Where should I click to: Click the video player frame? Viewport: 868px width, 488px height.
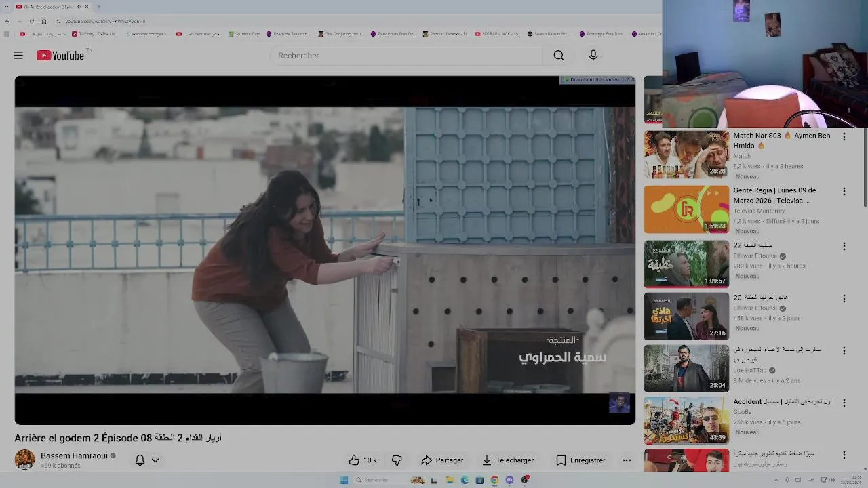325,250
